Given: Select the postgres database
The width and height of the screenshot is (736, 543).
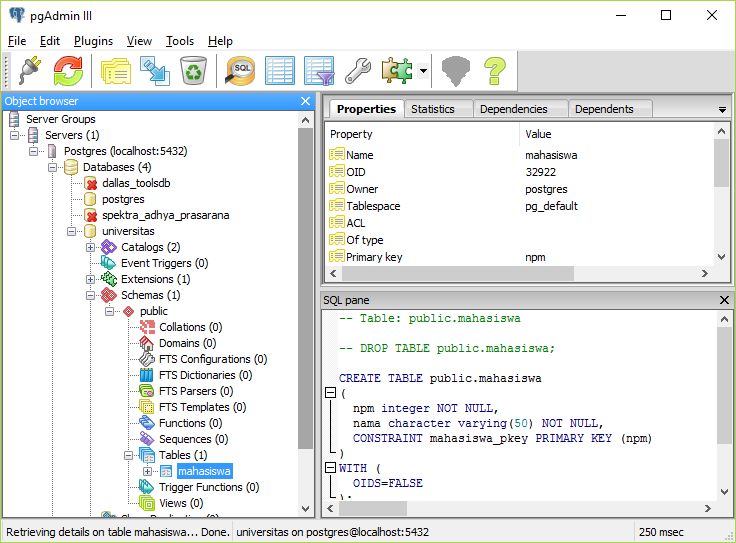Looking at the screenshot, I should point(123,199).
